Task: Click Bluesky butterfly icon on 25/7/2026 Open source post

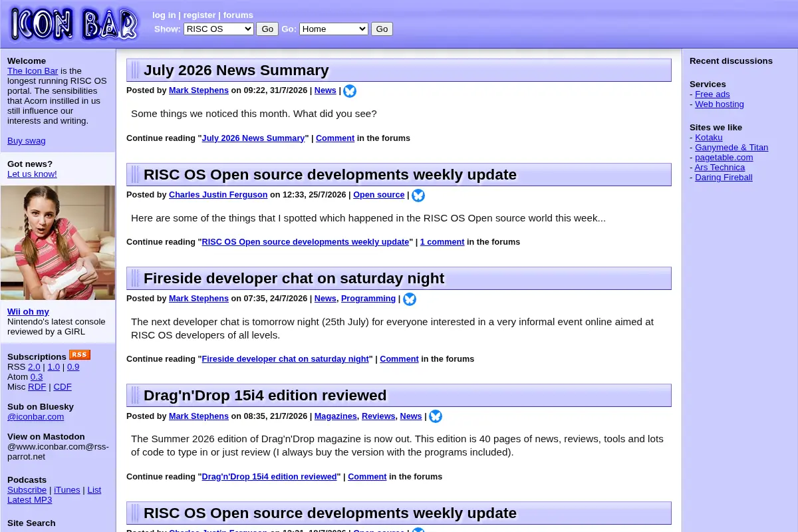Action: point(418,196)
